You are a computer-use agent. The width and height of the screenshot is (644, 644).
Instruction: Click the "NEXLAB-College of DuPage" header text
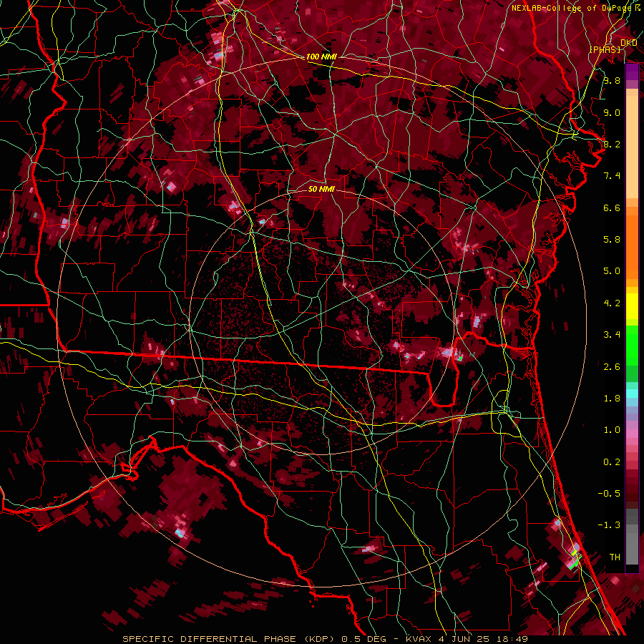[571, 8]
